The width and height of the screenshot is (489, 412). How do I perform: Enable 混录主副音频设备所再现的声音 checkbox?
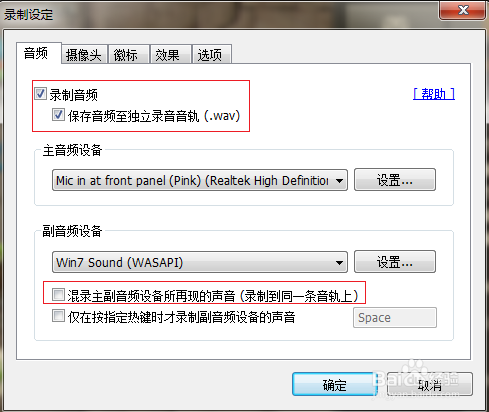tap(58, 295)
